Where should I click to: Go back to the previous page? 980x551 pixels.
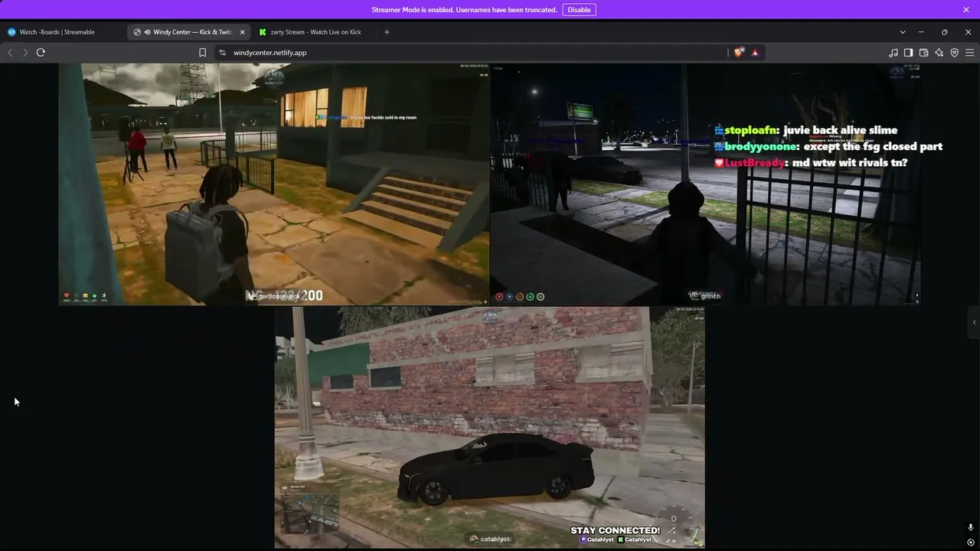click(x=10, y=53)
